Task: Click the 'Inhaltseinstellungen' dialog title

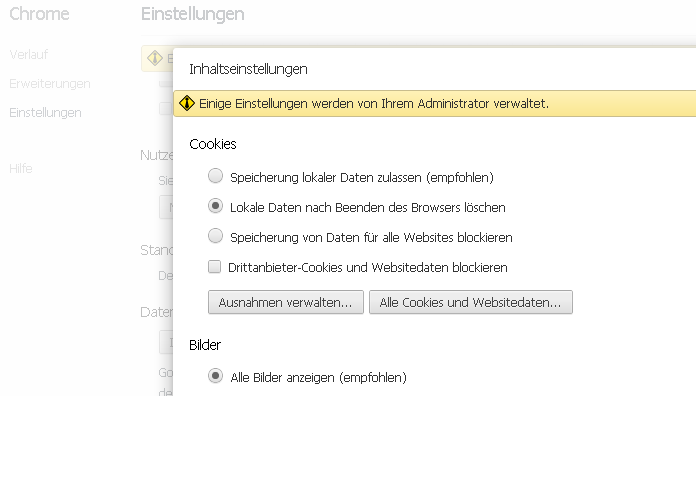Action: click(x=248, y=69)
